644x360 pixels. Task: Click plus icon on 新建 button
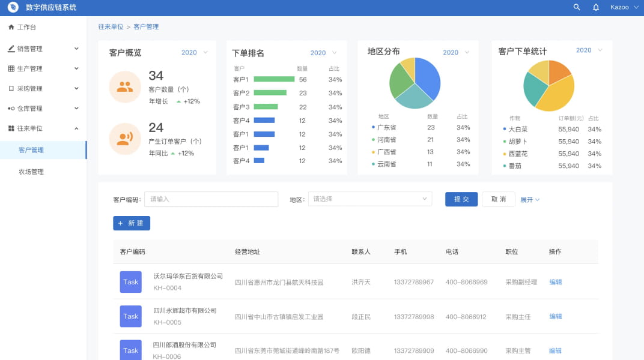pos(120,223)
